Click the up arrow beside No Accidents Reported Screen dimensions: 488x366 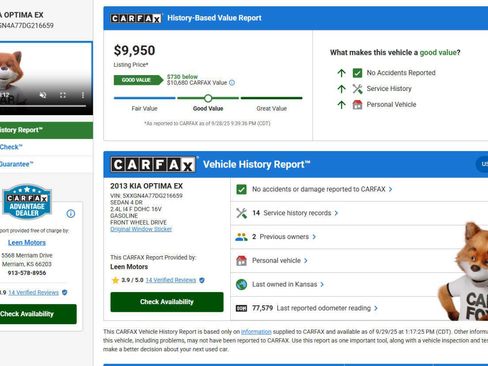341,73
